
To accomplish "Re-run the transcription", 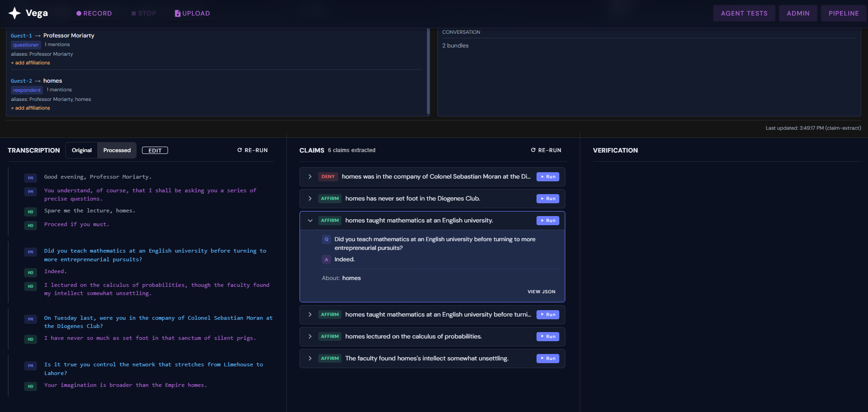I will 253,150.
